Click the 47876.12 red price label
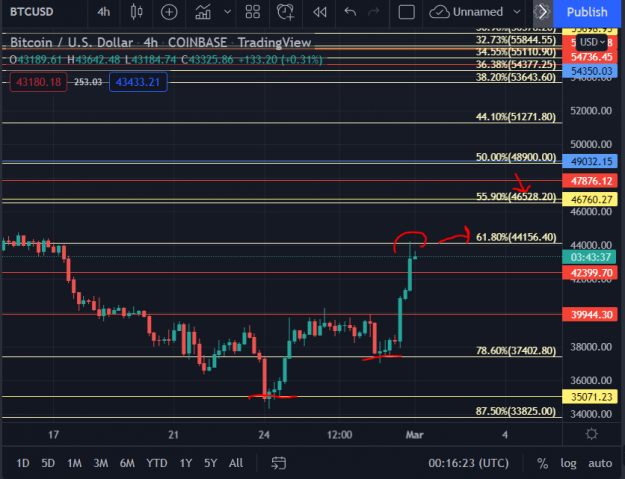Viewport: 625px width, 479px height. pyautogui.click(x=591, y=181)
